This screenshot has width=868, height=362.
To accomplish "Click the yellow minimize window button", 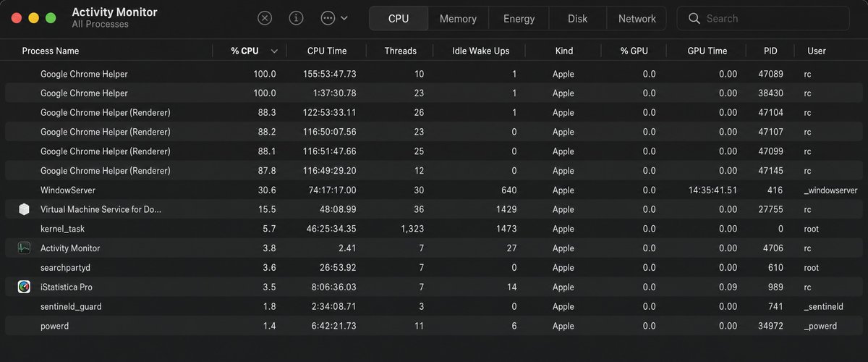I will pyautogui.click(x=33, y=17).
